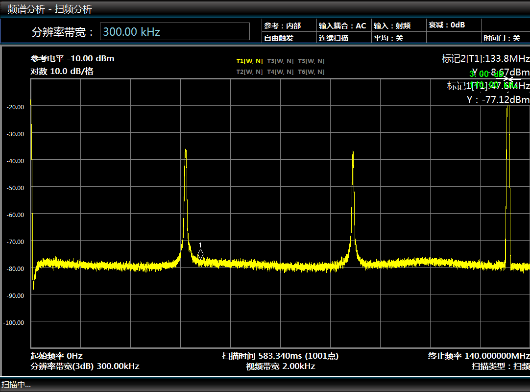Click the 分辨率带宽 label beside input field
This screenshot has width=530, height=392.
[x=62, y=32]
